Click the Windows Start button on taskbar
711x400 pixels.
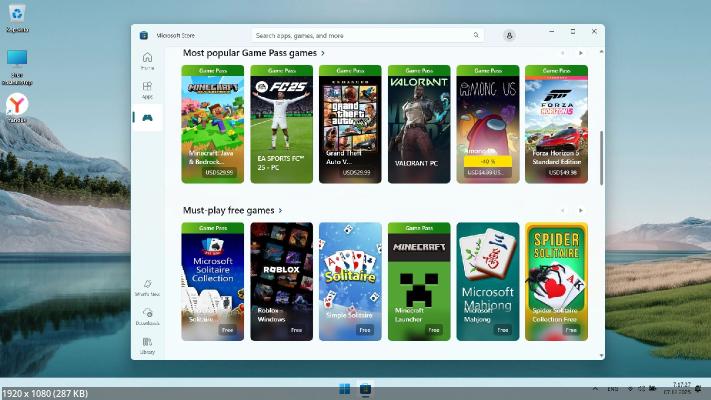point(345,389)
